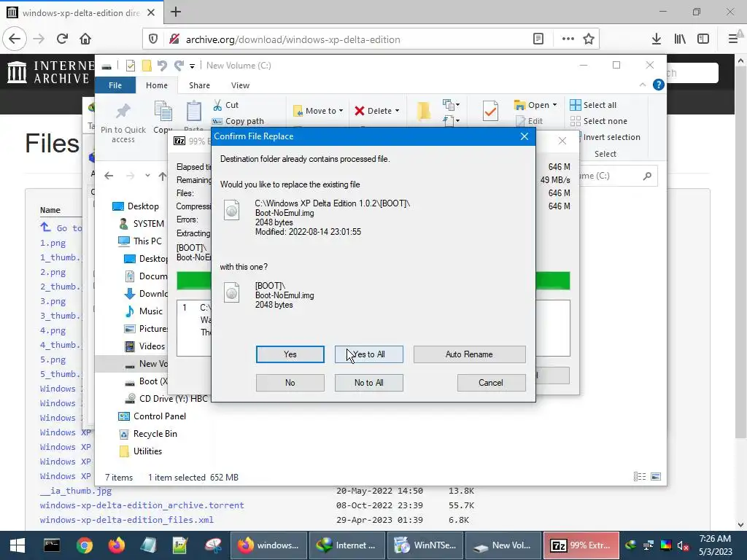Screen dimensions: 747x560
Task: Switch Explorer to details view icon
Action: pyautogui.click(x=639, y=477)
